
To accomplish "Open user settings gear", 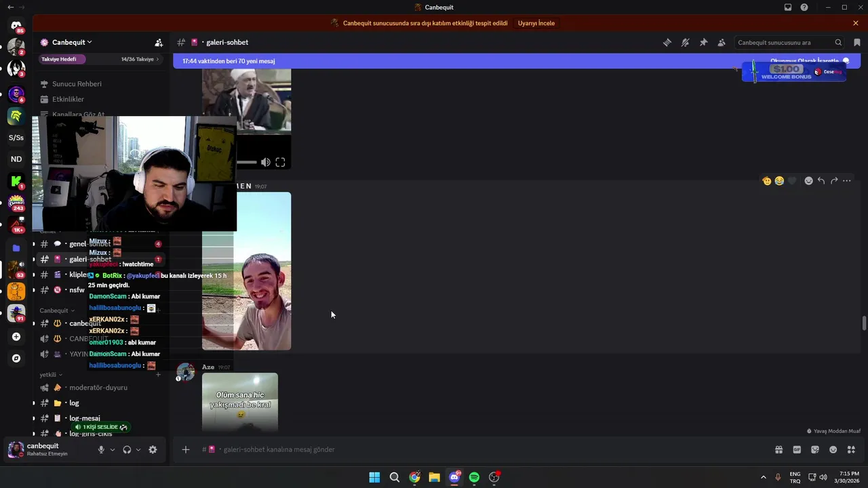I will click(153, 449).
